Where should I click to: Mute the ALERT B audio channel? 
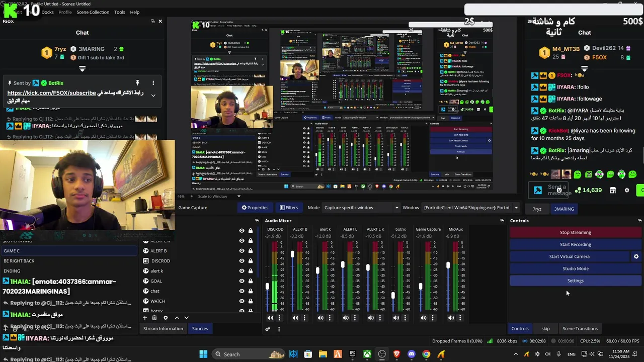point(295,318)
